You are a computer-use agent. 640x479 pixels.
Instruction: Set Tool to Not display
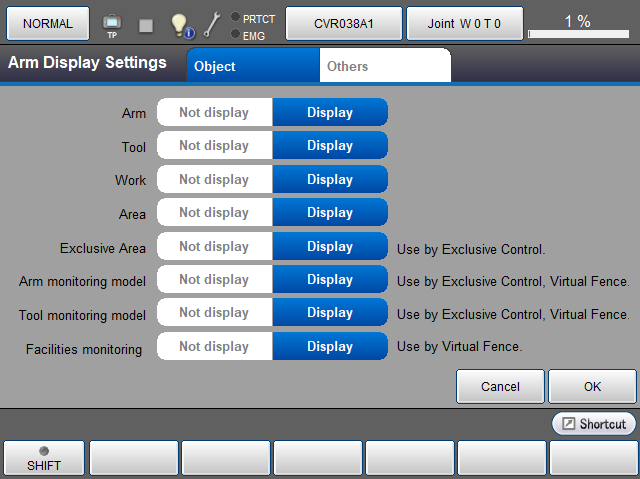[x=214, y=146]
